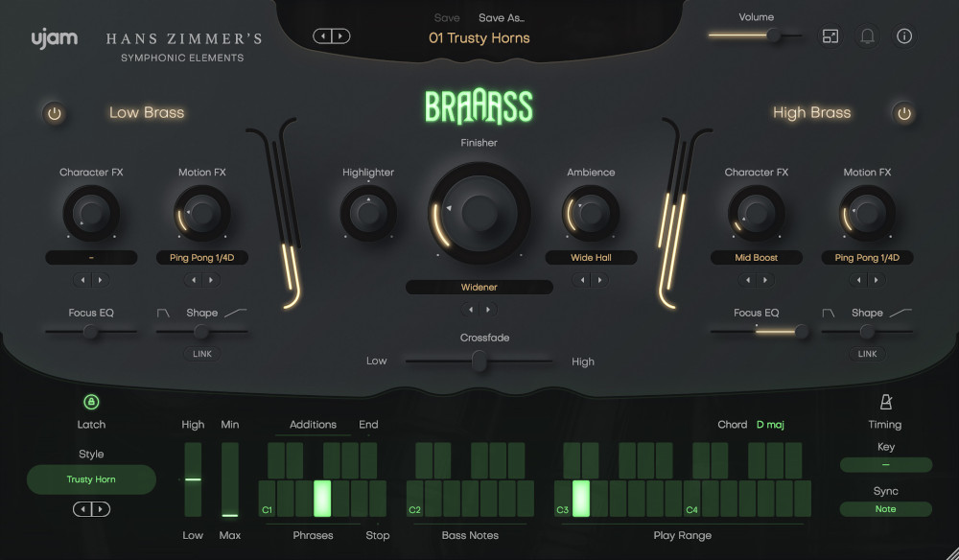This screenshot has width=959, height=560.
Task: Enable the Latch toggle
Action: [x=91, y=402]
